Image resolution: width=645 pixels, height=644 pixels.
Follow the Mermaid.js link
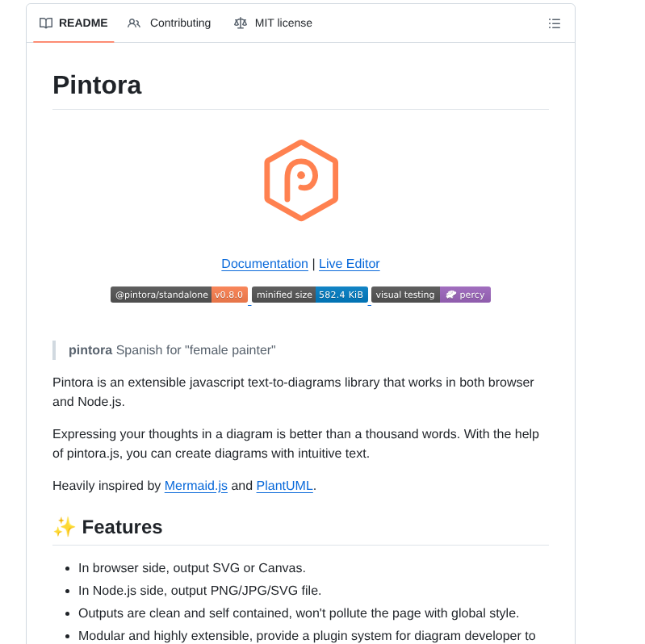pos(196,486)
